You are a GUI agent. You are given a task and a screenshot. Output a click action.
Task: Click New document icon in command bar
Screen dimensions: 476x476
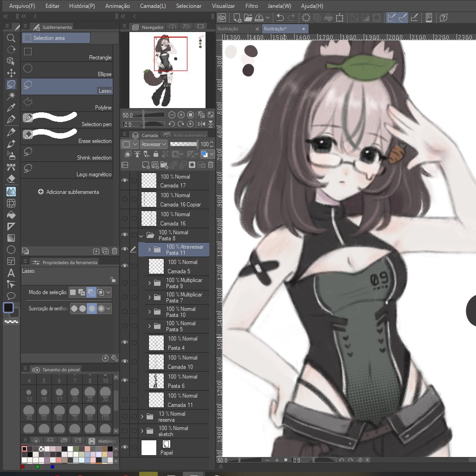tap(237, 18)
